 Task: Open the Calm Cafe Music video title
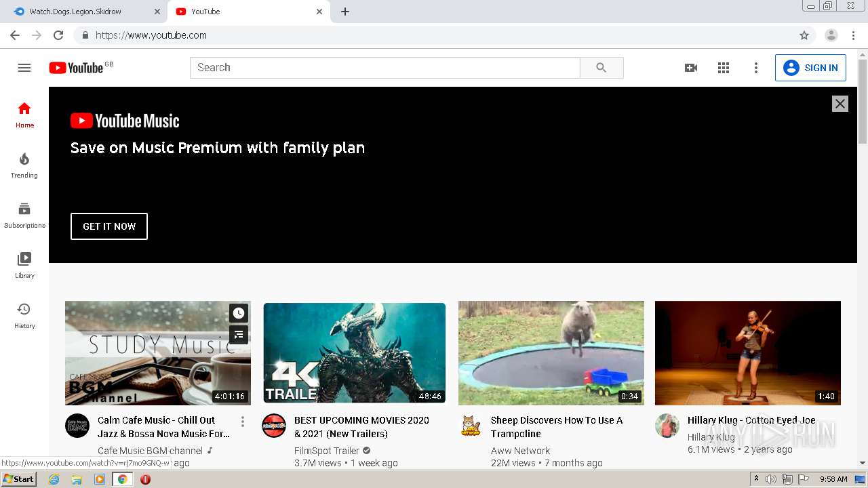(x=163, y=427)
